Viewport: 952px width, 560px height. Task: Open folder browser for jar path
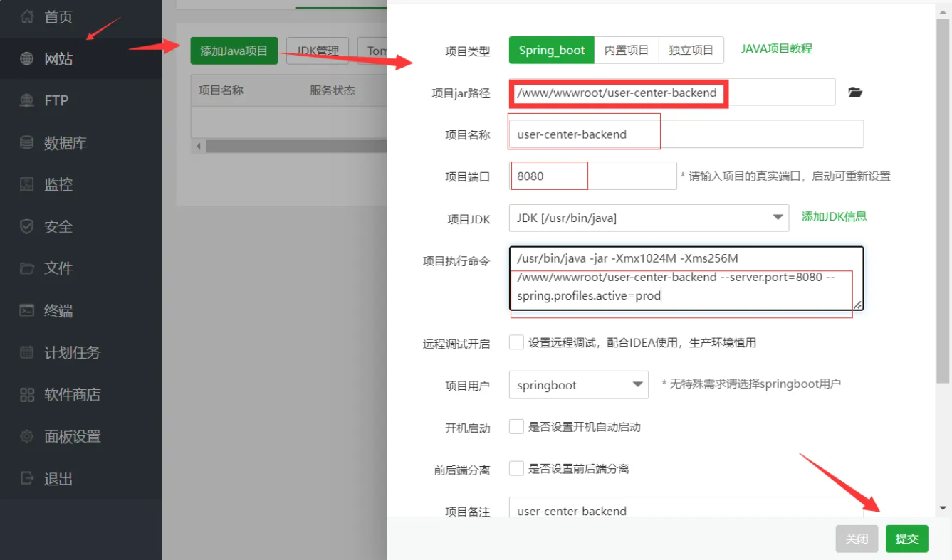(x=855, y=93)
